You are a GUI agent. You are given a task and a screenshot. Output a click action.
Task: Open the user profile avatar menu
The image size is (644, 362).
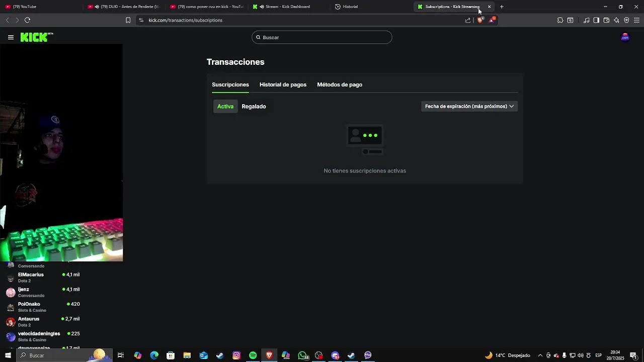pos(625,37)
